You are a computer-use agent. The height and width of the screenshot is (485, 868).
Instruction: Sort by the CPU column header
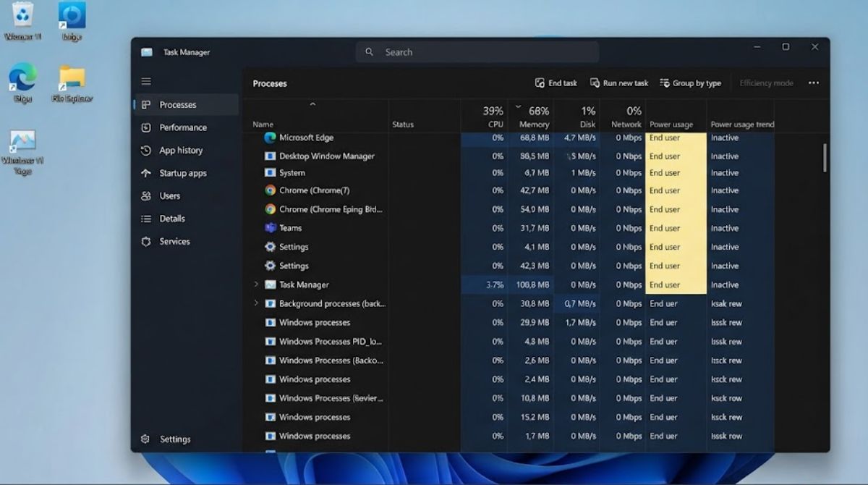click(x=493, y=117)
